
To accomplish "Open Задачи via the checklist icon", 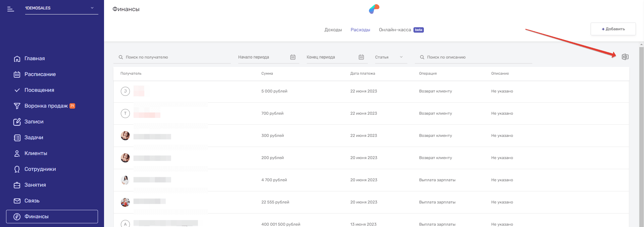I will pyautogui.click(x=17, y=138).
